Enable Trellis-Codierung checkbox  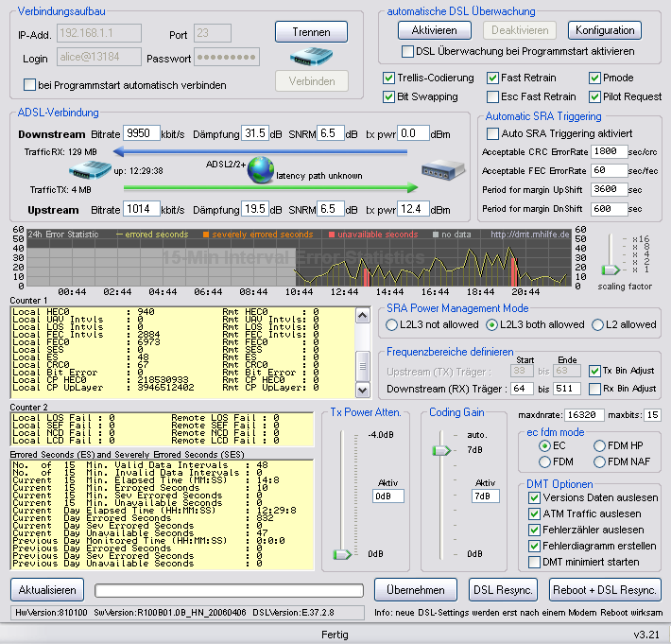[x=390, y=78]
